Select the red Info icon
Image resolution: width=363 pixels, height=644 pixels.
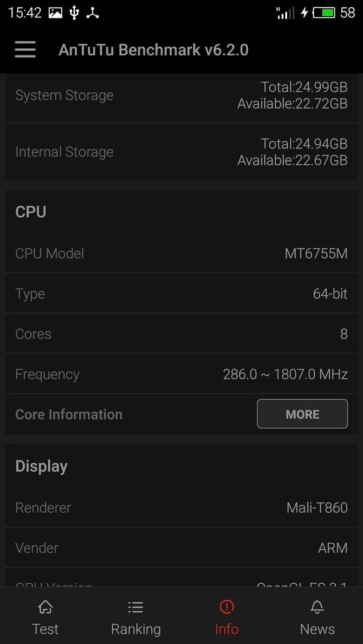(226, 606)
